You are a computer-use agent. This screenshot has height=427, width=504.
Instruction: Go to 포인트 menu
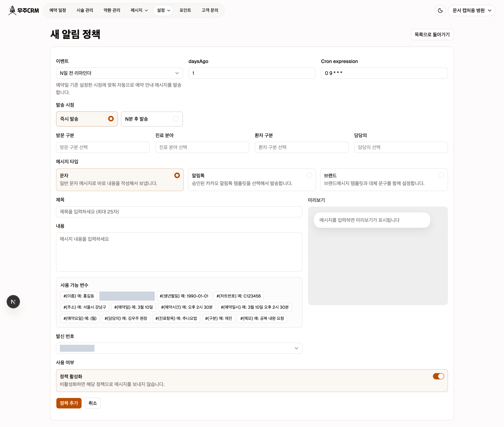[185, 10]
